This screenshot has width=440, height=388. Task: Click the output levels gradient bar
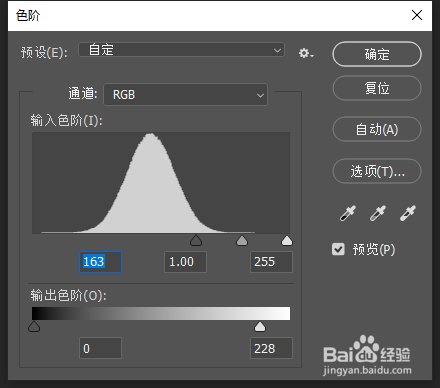point(161,314)
